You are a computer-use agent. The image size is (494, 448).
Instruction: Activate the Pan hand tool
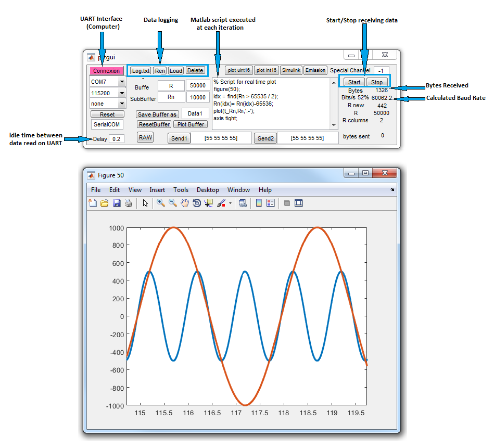tap(184, 203)
